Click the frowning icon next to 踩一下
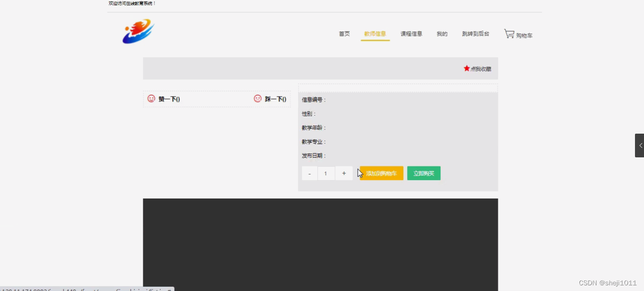Viewport: 644px width, 291px height. point(257,99)
